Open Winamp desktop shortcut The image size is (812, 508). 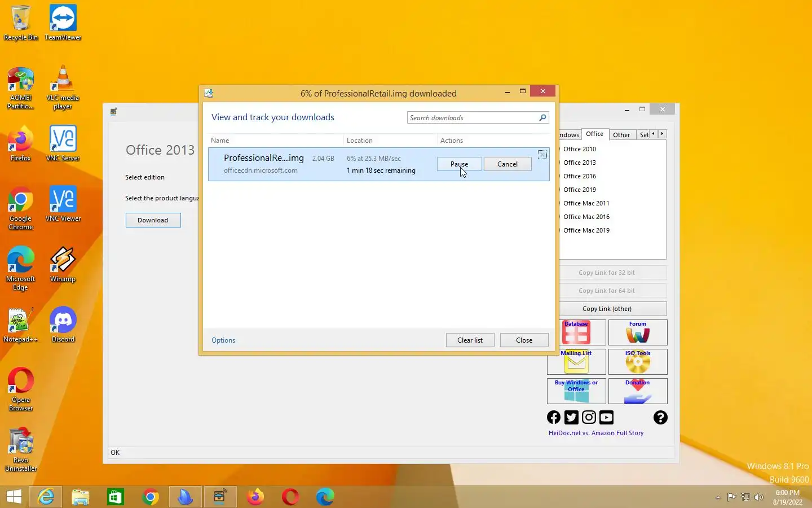pos(63,265)
